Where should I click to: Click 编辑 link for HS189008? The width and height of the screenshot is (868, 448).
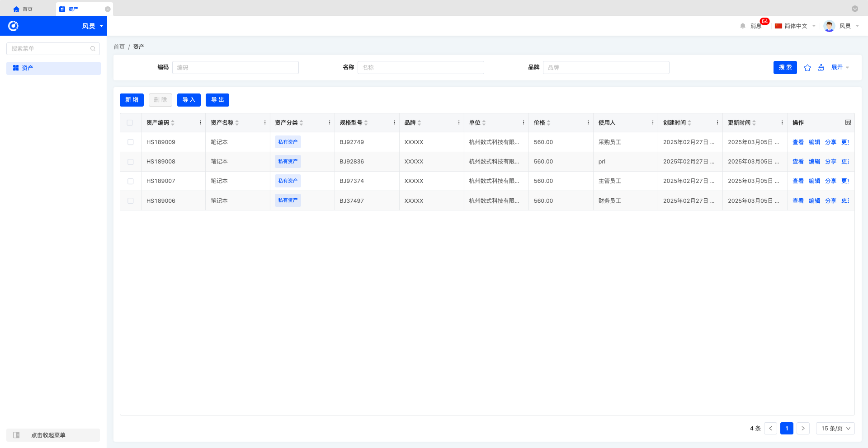(814, 162)
